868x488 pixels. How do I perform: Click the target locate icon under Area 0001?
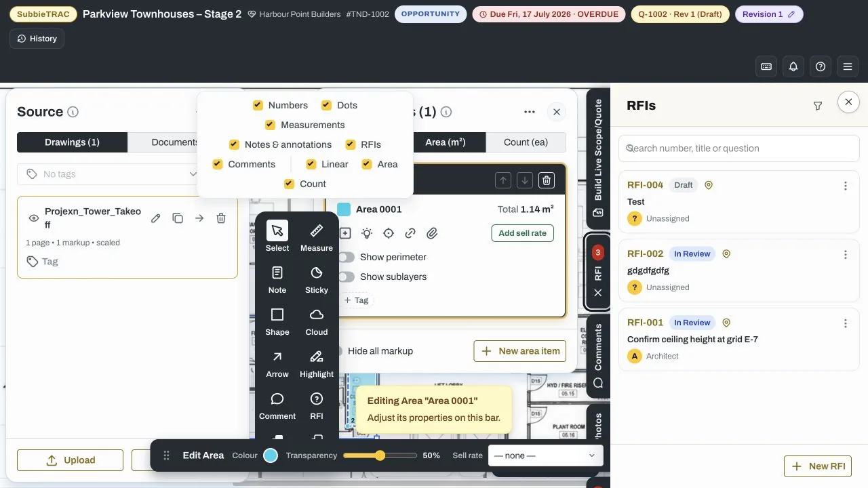click(x=389, y=233)
